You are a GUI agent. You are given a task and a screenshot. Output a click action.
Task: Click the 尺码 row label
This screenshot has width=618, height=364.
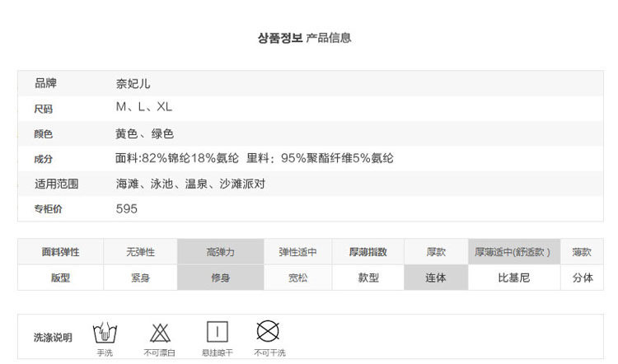(44, 109)
